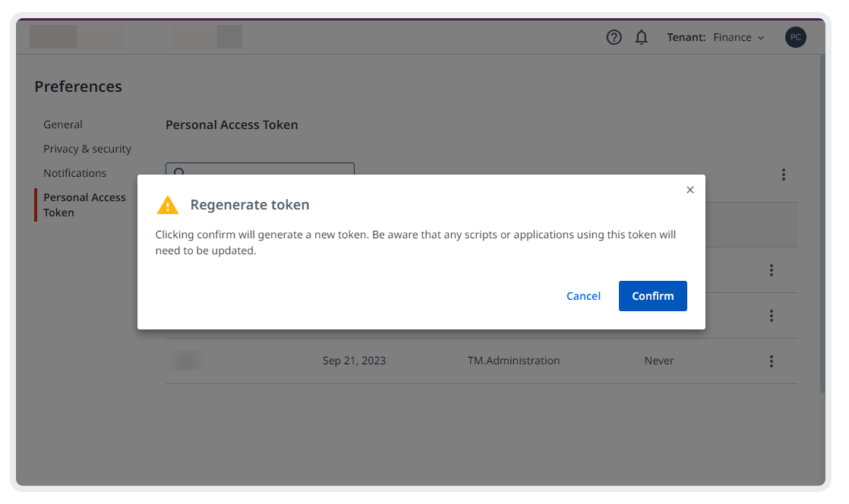Click the vertical scrollbar on the right edge
The height and width of the screenshot is (504, 849).
click(x=822, y=228)
